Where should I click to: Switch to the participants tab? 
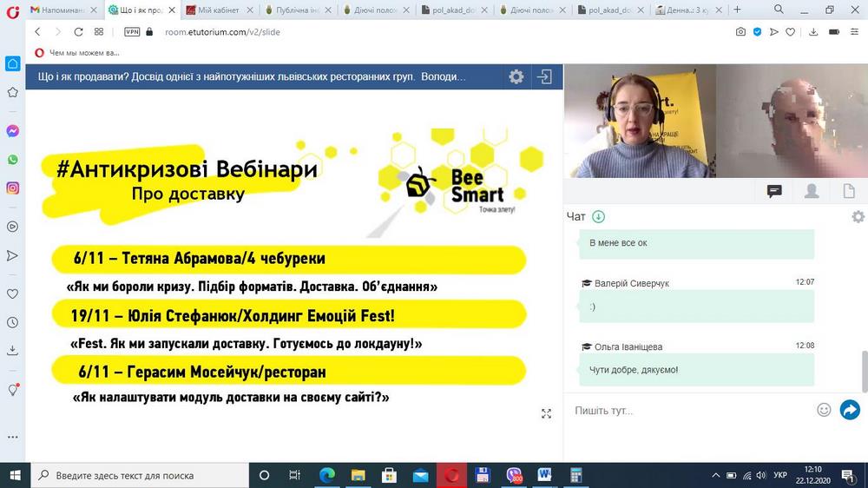(812, 191)
